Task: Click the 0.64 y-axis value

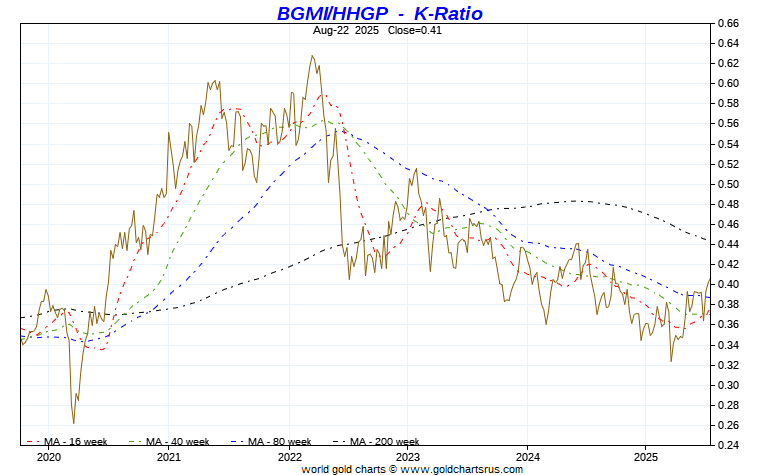Action: coord(728,44)
